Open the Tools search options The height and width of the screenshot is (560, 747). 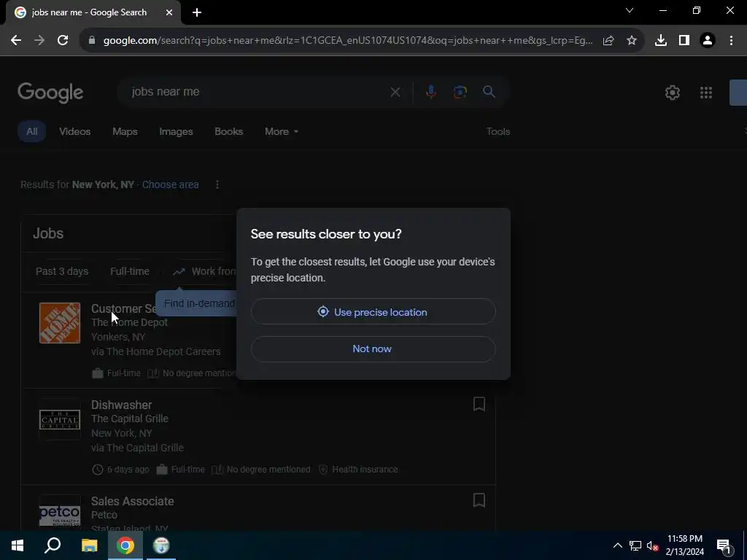[x=498, y=131]
